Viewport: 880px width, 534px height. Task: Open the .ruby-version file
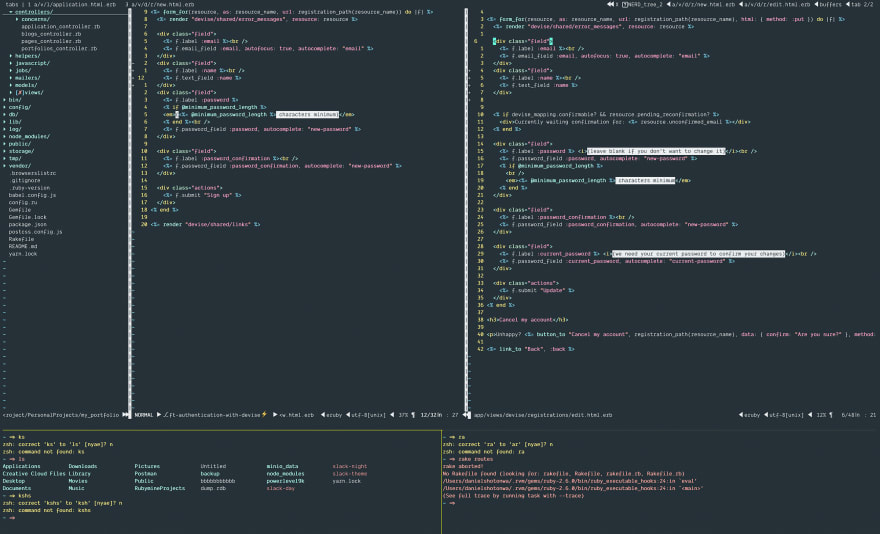29,188
